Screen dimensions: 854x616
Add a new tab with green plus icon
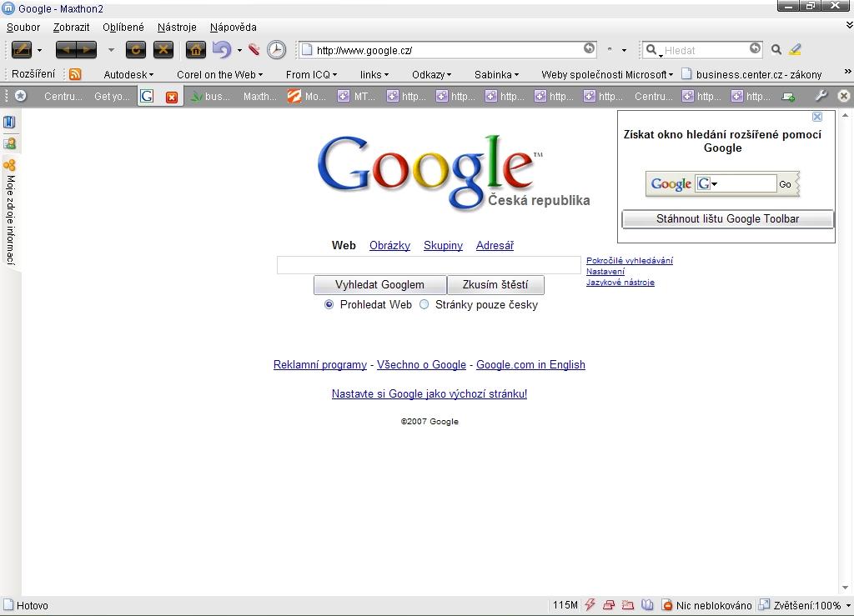pos(787,97)
